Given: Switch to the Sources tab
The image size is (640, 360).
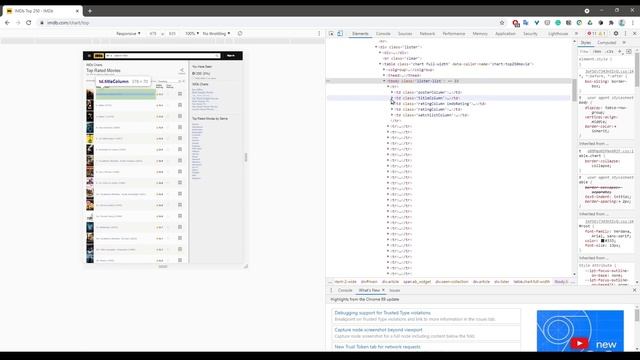Looking at the screenshot, I should point(405,33).
